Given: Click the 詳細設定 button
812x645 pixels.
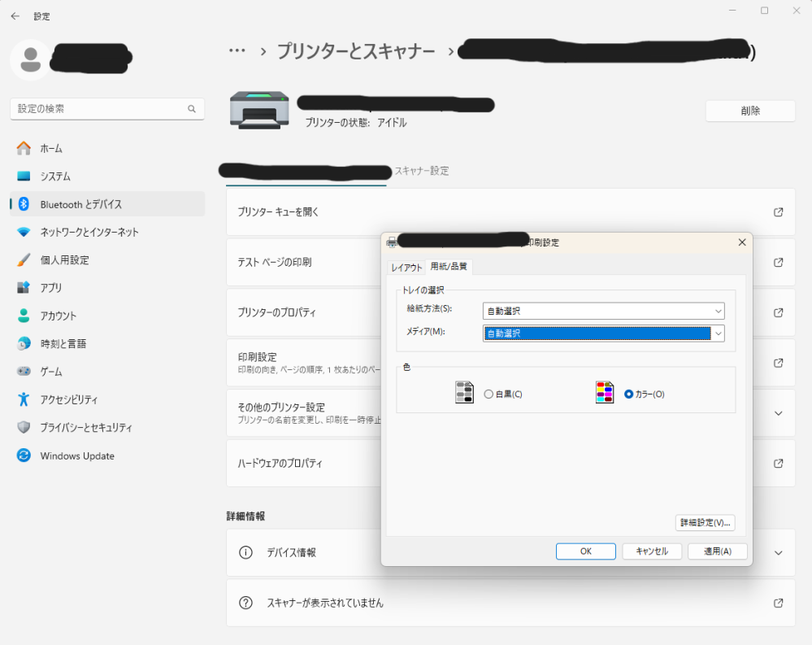Looking at the screenshot, I should (705, 523).
